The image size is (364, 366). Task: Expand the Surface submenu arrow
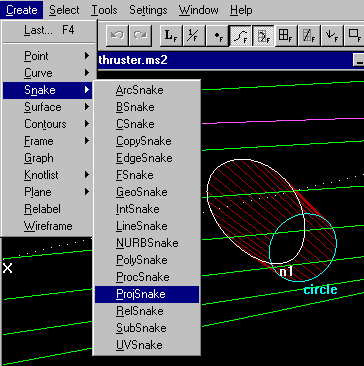point(87,107)
